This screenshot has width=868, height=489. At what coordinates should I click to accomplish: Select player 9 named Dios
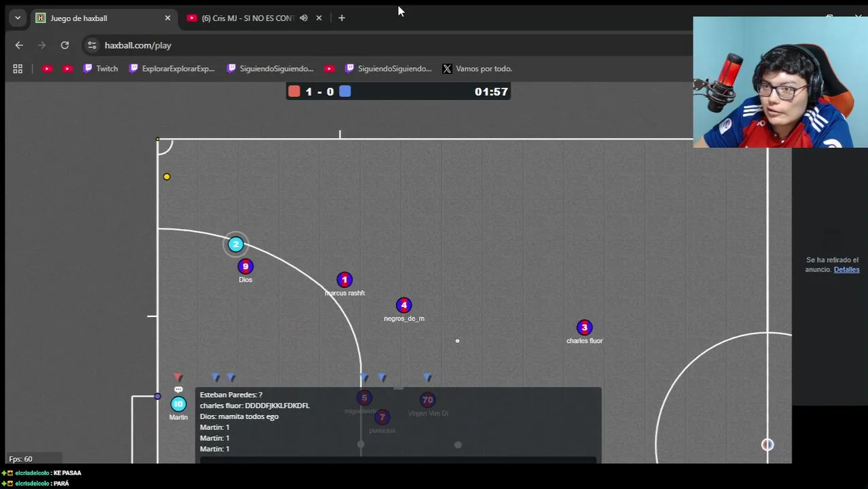(245, 267)
